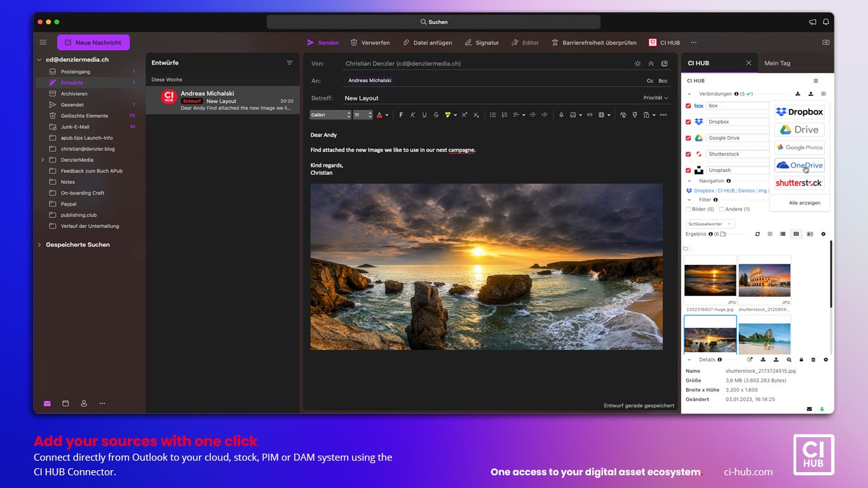The width and height of the screenshot is (868, 488).
Task: Choose OneDrive in the connector popup
Action: tap(799, 165)
